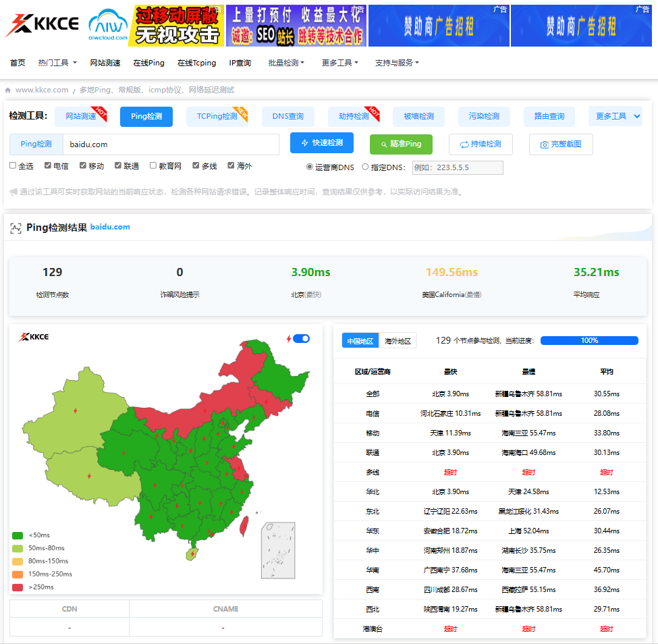Uncheck the 移动 checkbox
Screen dimensions: 658x644
(83, 165)
